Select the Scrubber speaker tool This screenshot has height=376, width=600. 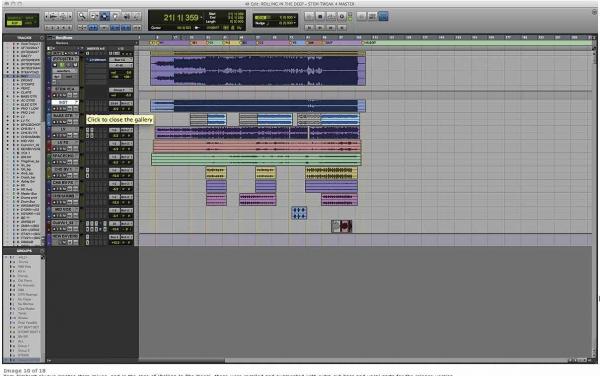pos(126,16)
